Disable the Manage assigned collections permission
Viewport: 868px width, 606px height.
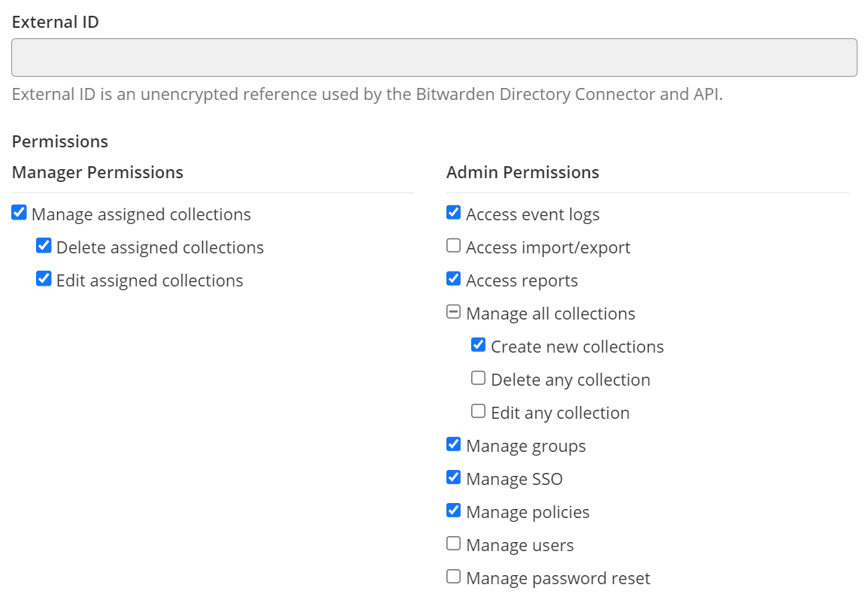point(19,212)
